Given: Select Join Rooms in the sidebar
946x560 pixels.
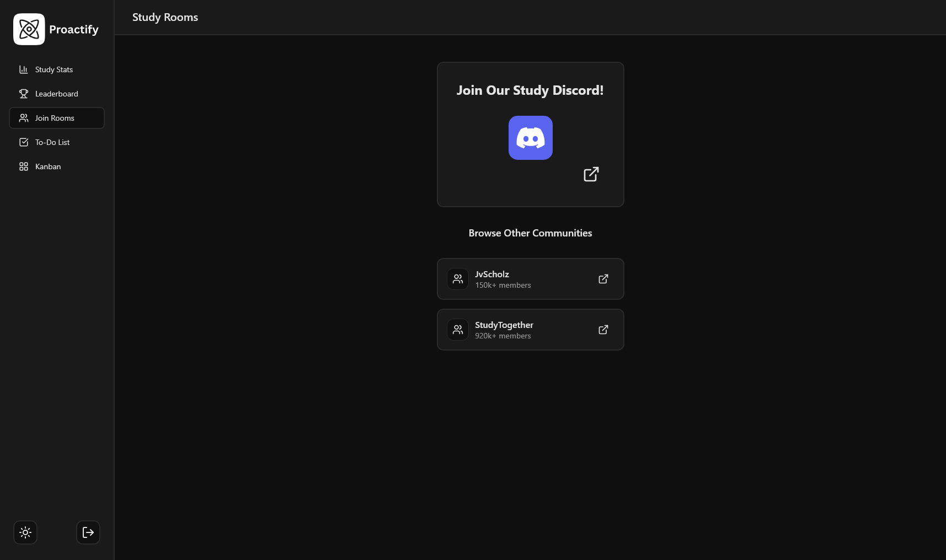Looking at the screenshot, I should [57, 118].
